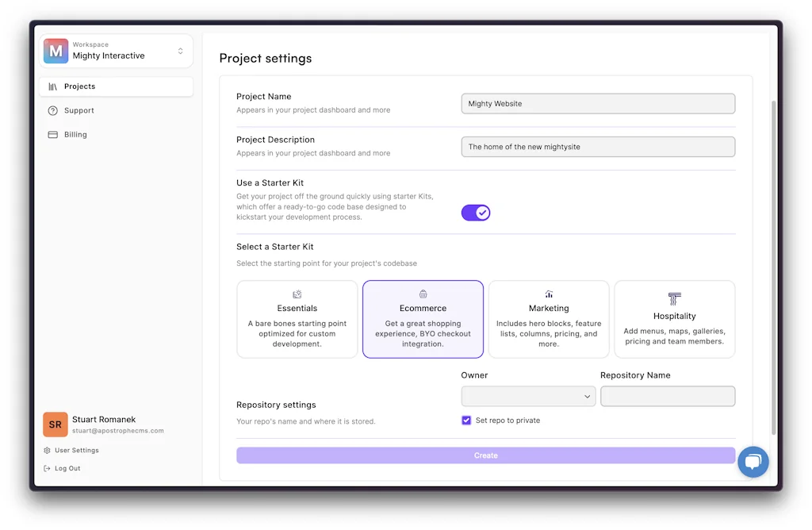
Task: Click the Billing credit card icon
Action: pos(53,135)
